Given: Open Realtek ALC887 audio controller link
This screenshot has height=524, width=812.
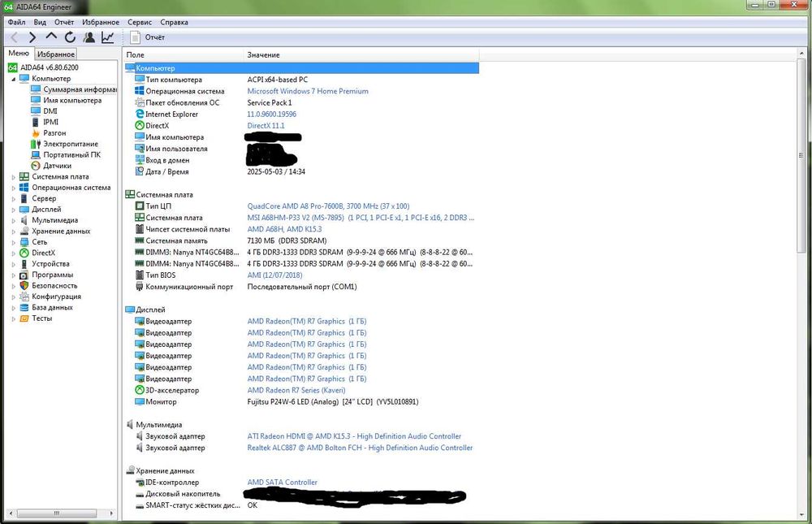Looking at the screenshot, I should point(360,448).
